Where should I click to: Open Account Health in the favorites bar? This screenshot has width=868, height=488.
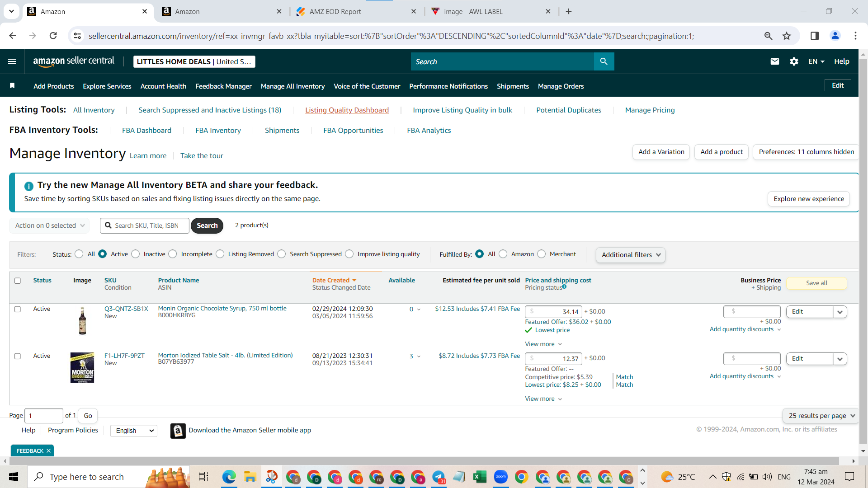click(x=163, y=86)
